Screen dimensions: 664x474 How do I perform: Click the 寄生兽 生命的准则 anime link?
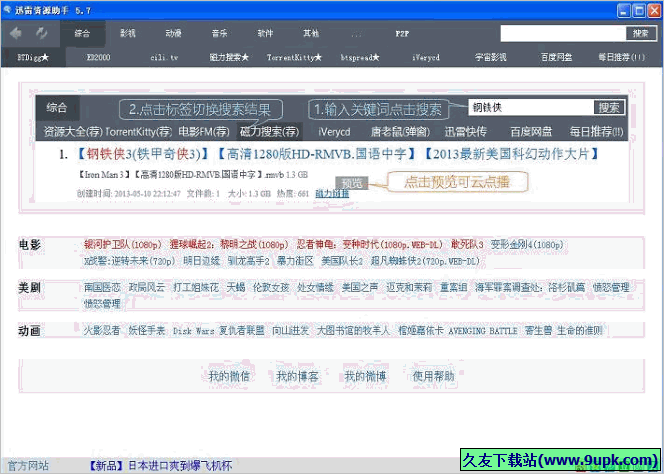click(564, 330)
